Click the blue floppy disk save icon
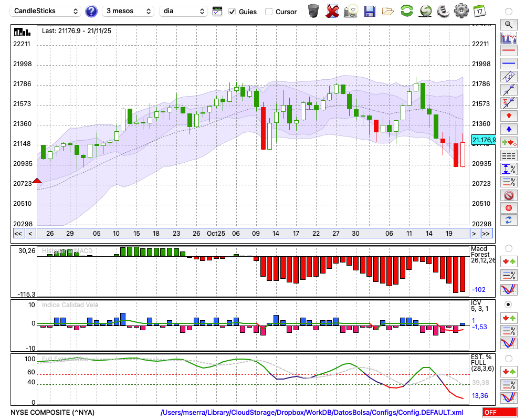 click(x=370, y=11)
